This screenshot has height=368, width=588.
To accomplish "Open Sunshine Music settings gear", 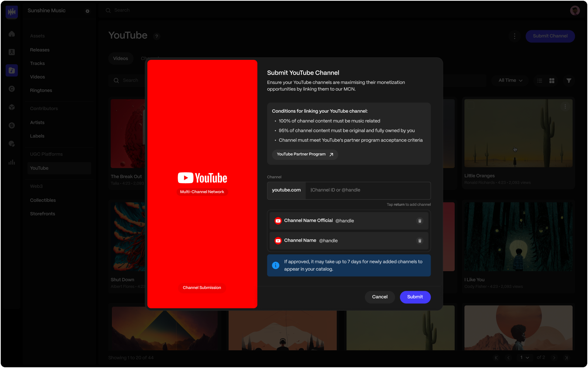I will point(88,11).
